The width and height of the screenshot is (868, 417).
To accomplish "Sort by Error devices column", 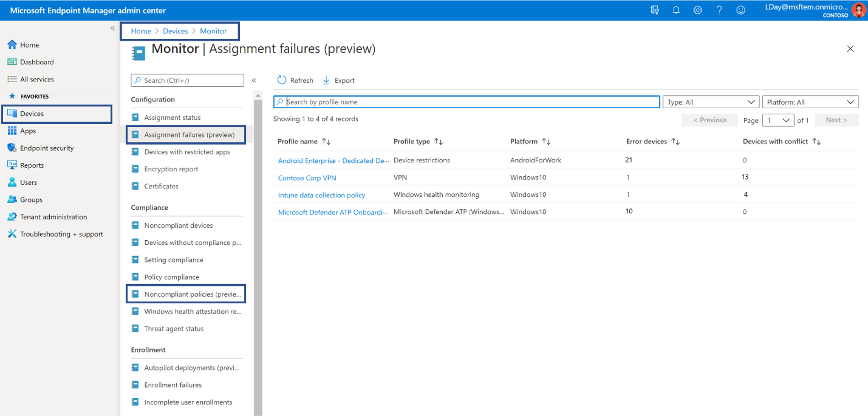I will [x=653, y=141].
